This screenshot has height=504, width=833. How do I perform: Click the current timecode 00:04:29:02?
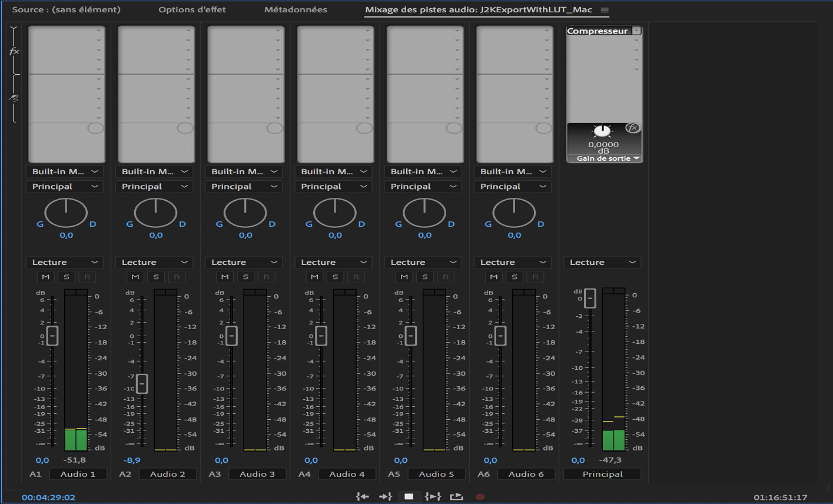tap(48, 498)
